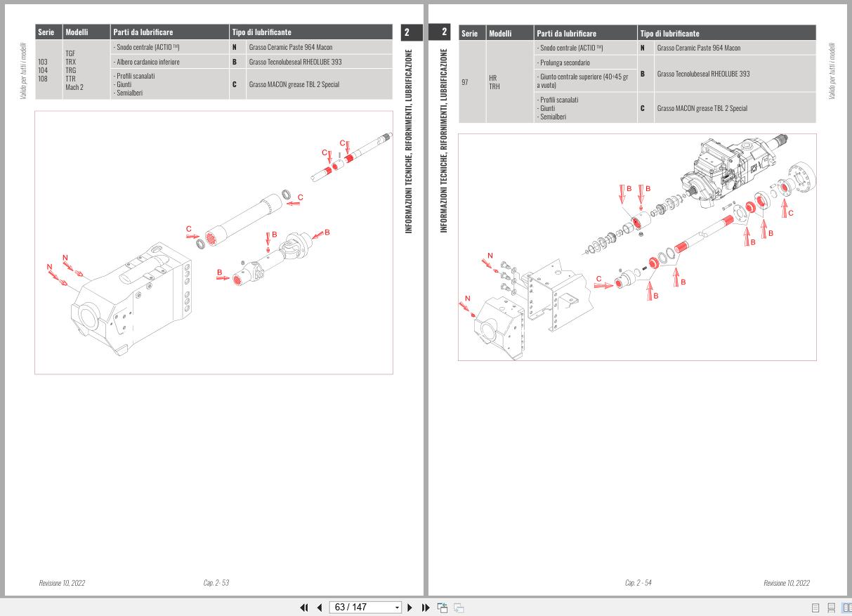Jump to the first page
This screenshot has width=852, height=616.
[x=304, y=607]
